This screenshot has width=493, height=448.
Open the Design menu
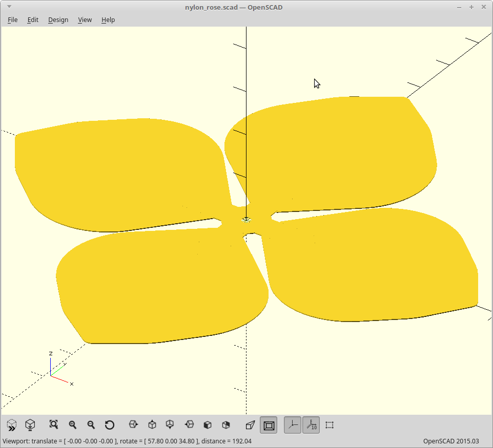coord(58,20)
